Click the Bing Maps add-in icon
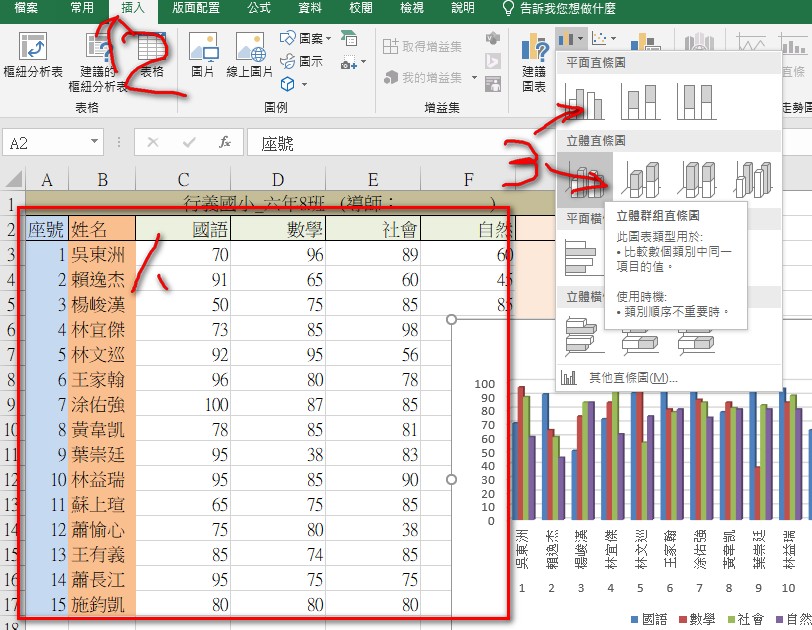 click(x=492, y=61)
